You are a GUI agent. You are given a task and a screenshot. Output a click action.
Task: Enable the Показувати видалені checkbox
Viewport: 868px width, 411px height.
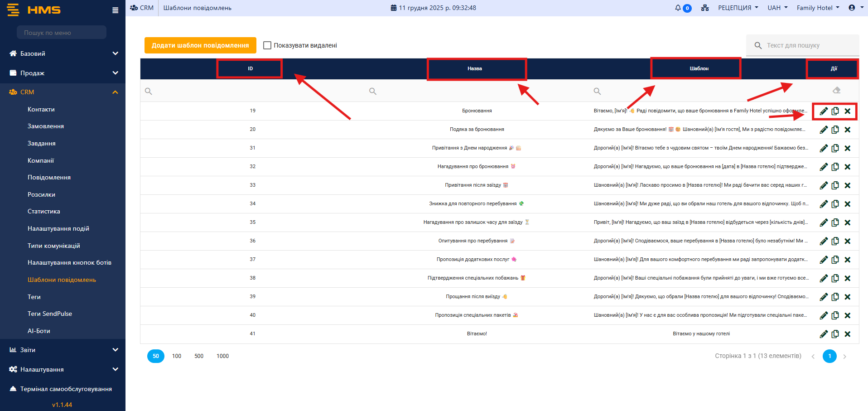coord(267,45)
